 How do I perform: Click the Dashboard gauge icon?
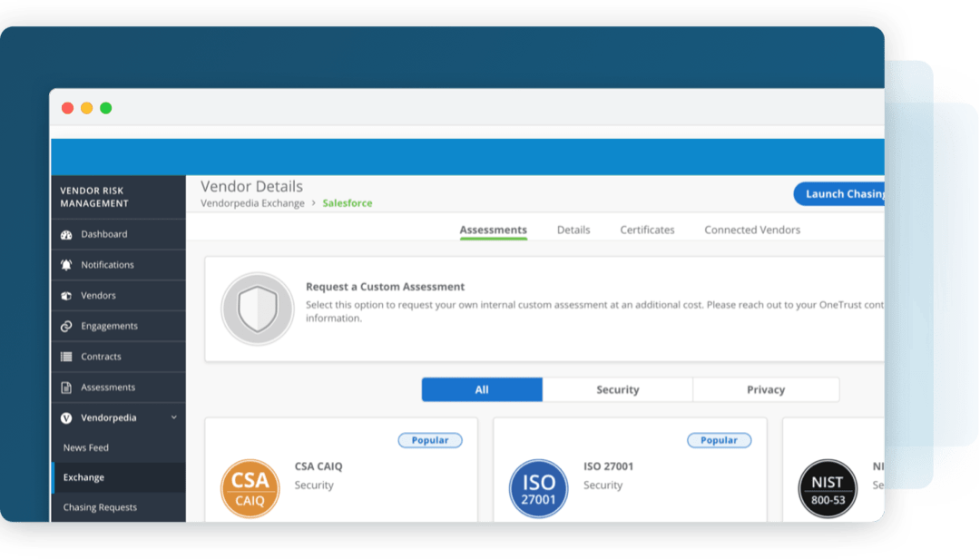(x=66, y=234)
